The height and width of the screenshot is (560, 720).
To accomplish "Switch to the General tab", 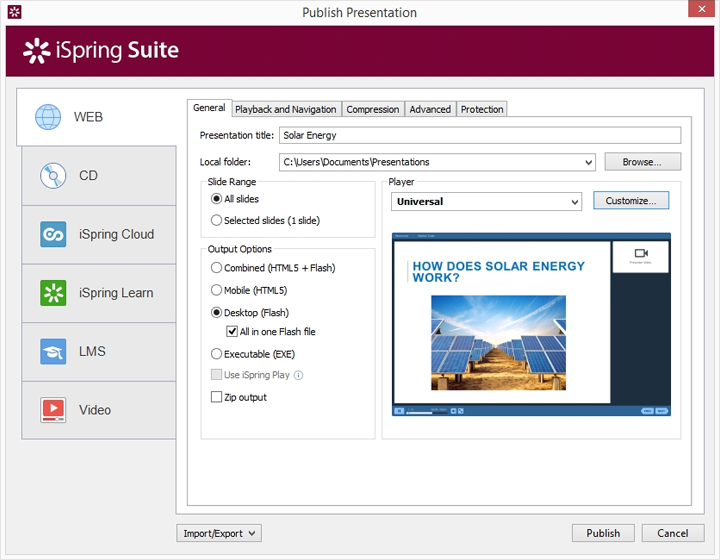I will pyautogui.click(x=209, y=108).
